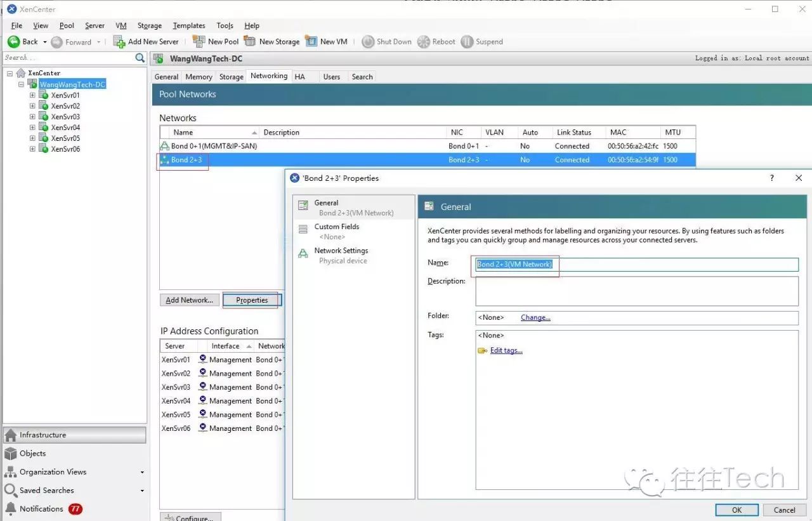Click the Edit tags tag icon
Viewport: 812px width, 521px height.
[482, 350]
